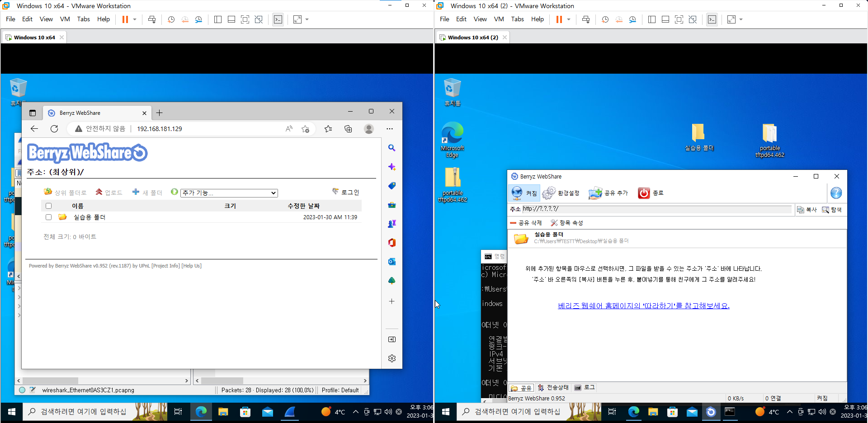Click the login (로그인) link
Image resolution: width=868 pixels, height=423 pixels.
346,192
